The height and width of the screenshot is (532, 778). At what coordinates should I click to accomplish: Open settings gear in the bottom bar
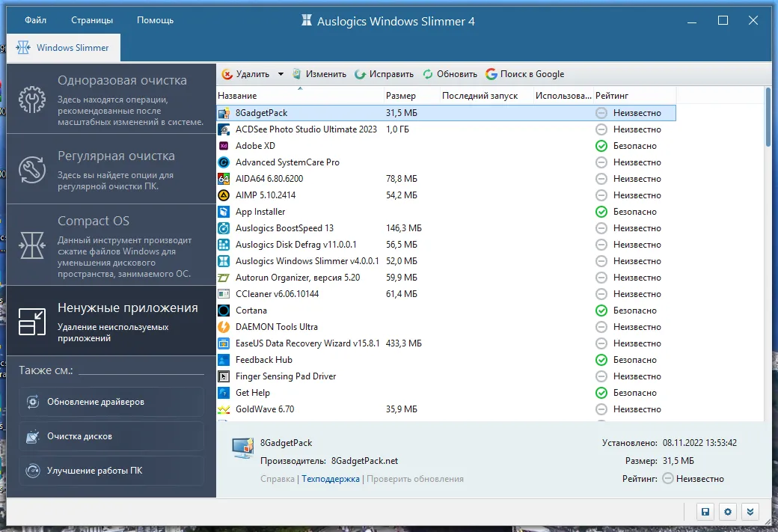728,512
